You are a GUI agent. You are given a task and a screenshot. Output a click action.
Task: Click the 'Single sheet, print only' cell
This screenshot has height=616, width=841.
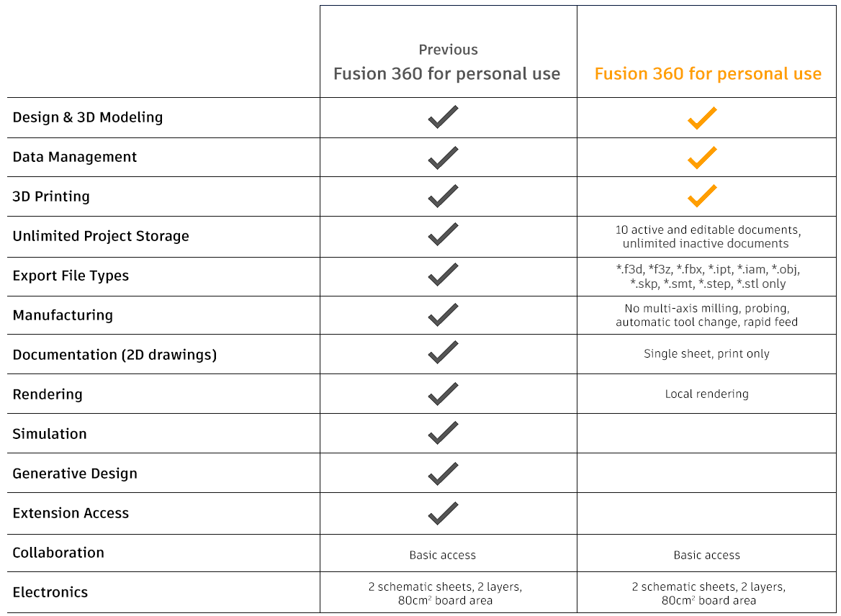point(706,354)
